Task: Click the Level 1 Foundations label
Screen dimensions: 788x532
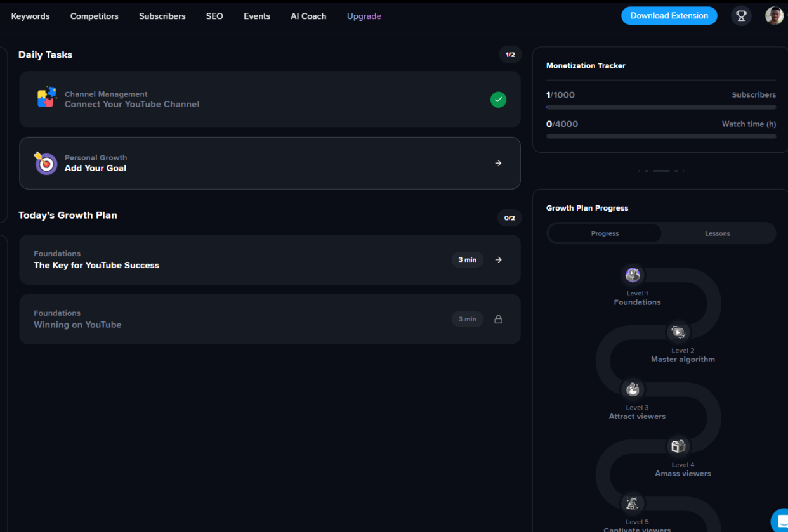Action: [637, 298]
